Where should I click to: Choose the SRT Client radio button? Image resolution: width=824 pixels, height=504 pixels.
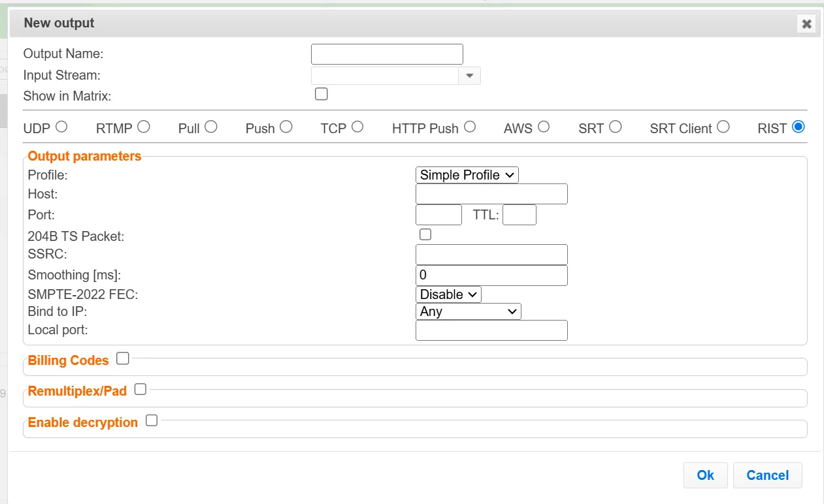(723, 127)
